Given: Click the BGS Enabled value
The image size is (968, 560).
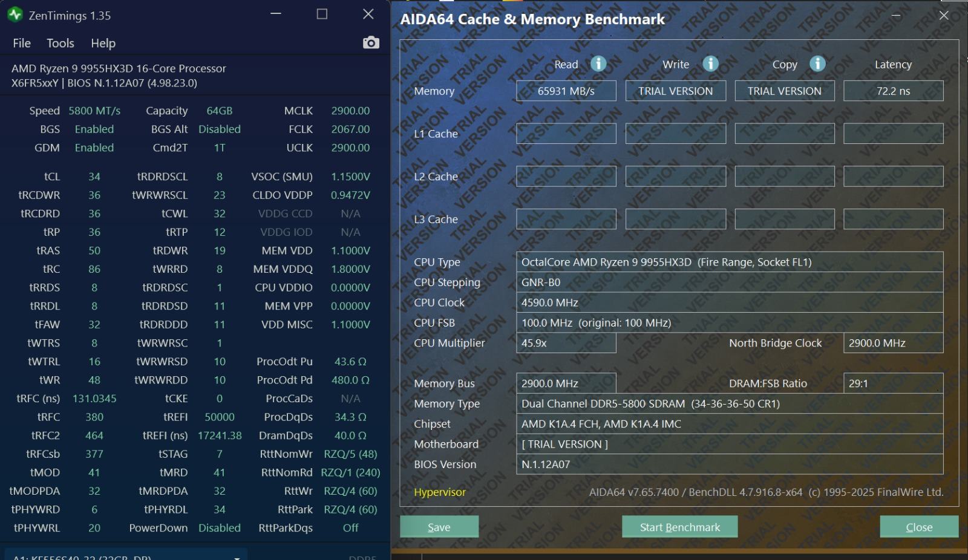Looking at the screenshot, I should [94, 129].
